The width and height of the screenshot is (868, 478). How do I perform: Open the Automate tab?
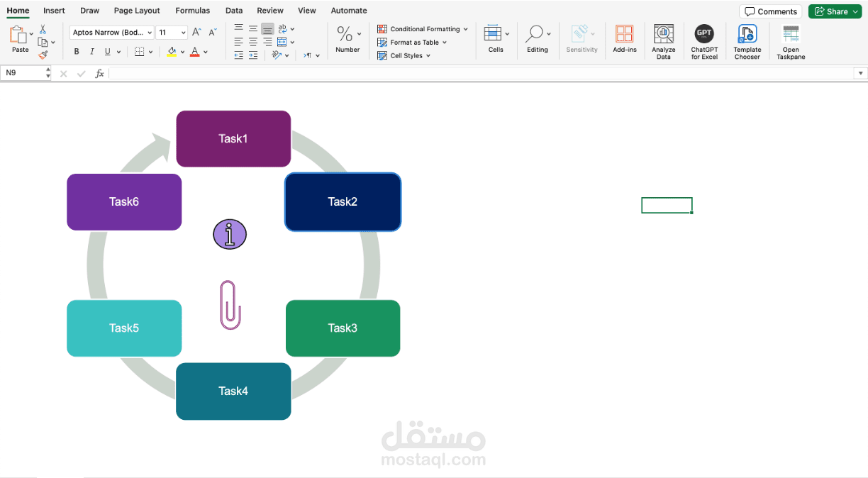click(x=349, y=11)
